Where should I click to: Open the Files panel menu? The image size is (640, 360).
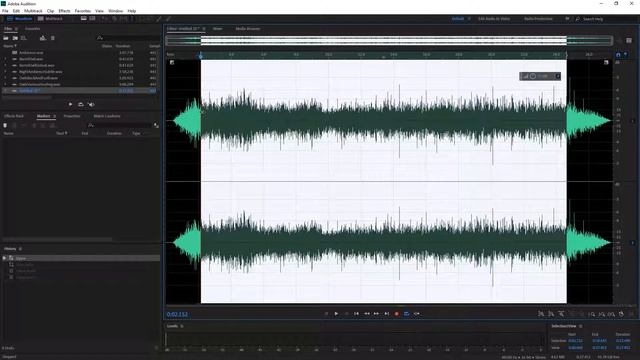point(16,29)
